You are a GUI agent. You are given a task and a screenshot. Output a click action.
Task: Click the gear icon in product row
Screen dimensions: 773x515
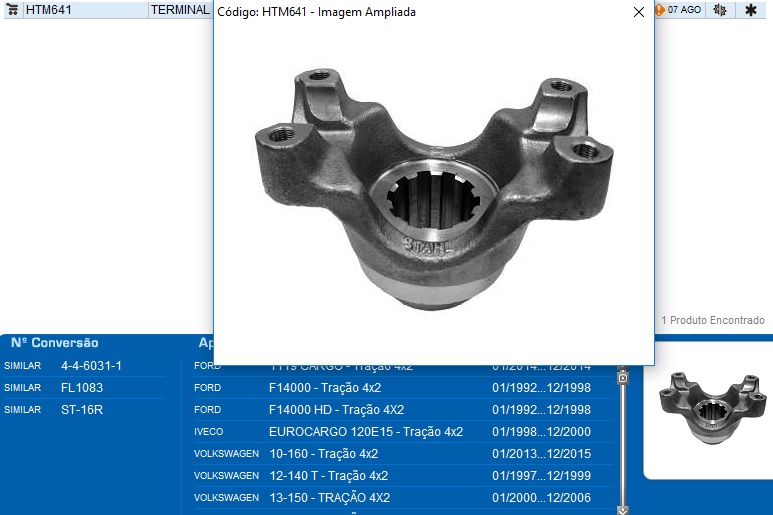click(x=718, y=10)
